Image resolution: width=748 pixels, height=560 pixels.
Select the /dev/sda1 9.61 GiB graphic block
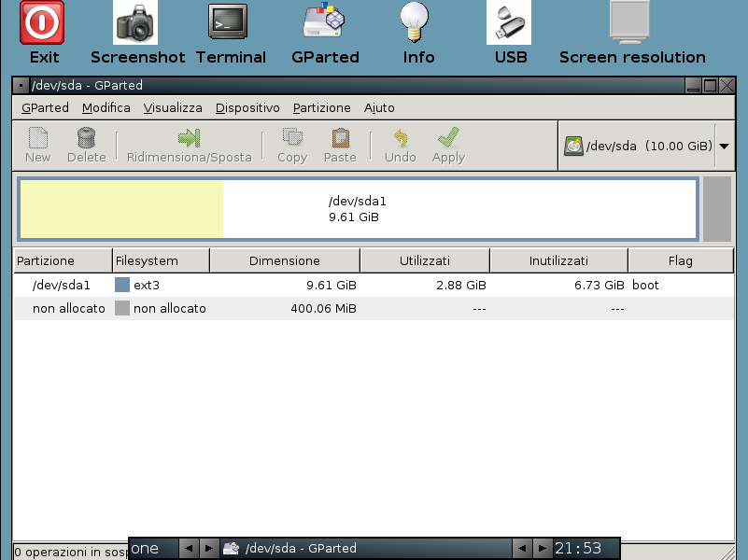click(359, 209)
